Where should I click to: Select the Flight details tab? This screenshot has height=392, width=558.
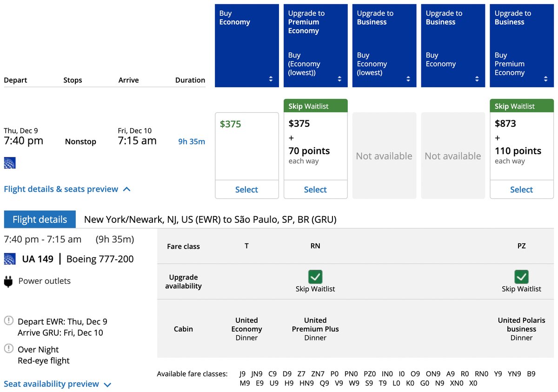(40, 219)
